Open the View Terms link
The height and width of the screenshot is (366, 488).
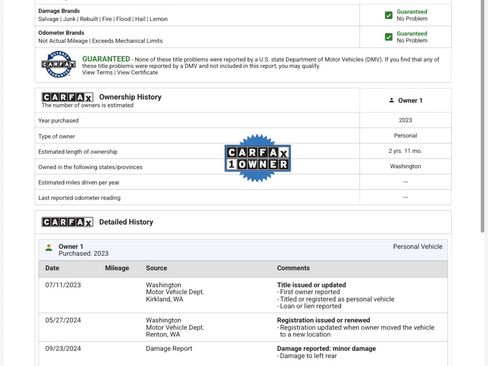point(97,72)
